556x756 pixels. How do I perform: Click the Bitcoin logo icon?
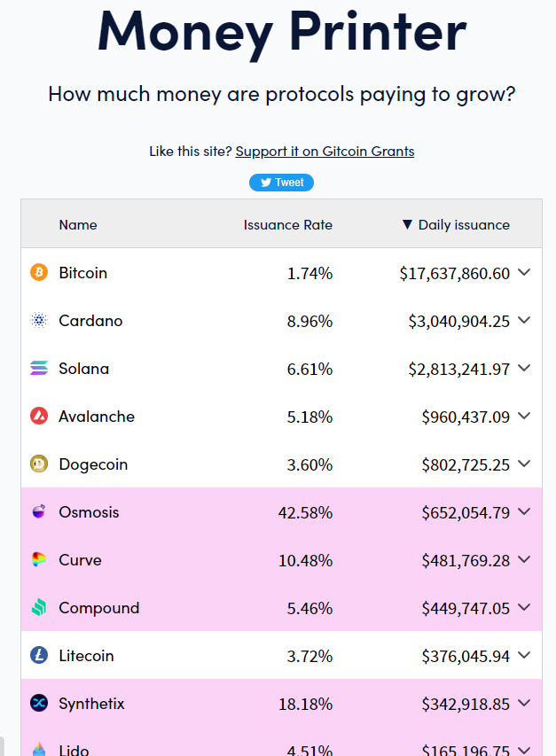tap(37, 272)
